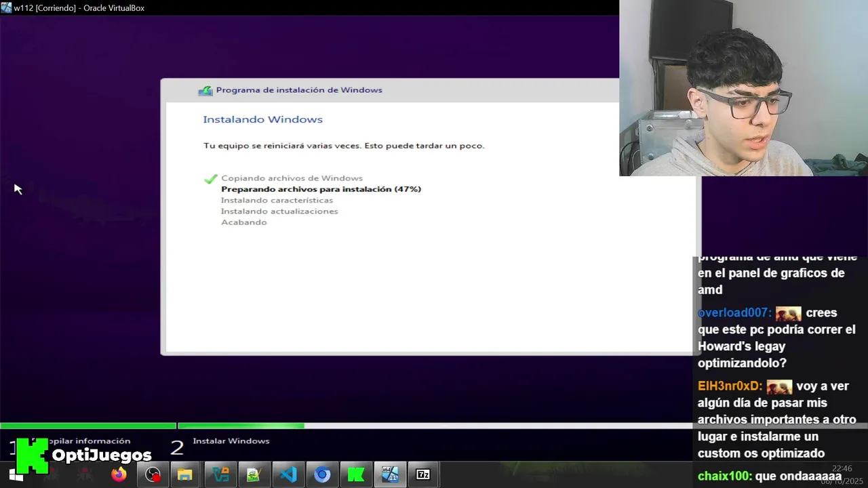The width and height of the screenshot is (868, 488).
Task: Click chat message 'que ondaaaaaa'
Action: (x=798, y=476)
